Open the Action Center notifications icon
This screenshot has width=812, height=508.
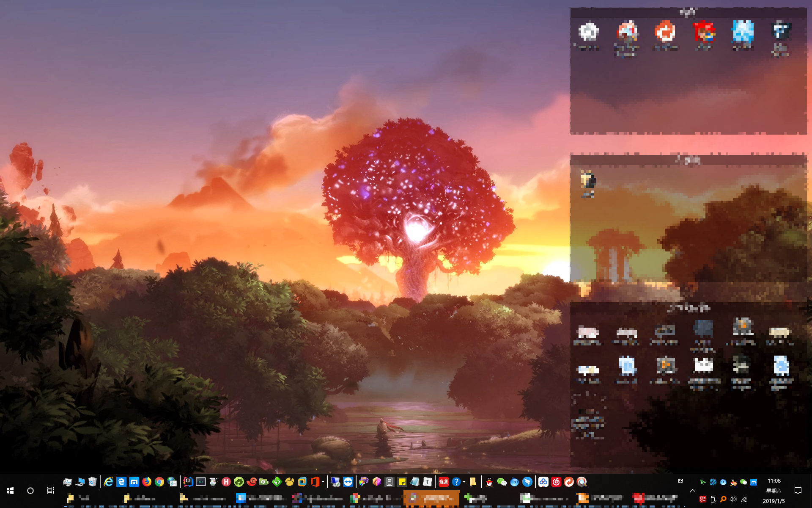[x=798, y=491]
